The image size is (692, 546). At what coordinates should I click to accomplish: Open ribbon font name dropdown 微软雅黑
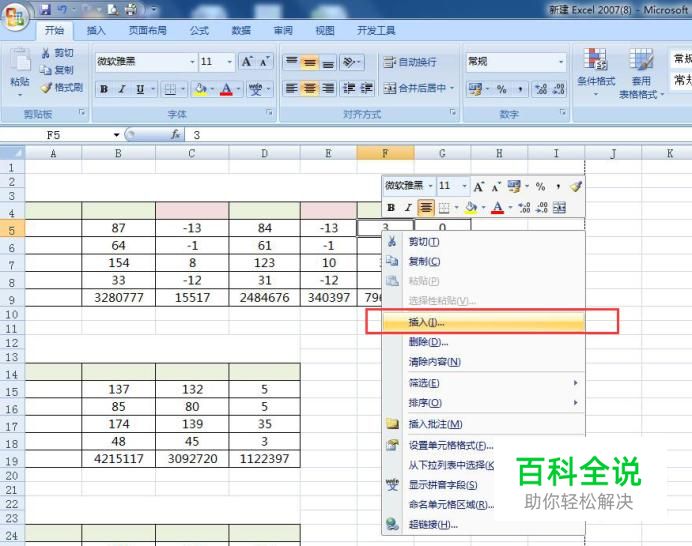(192, 62)
